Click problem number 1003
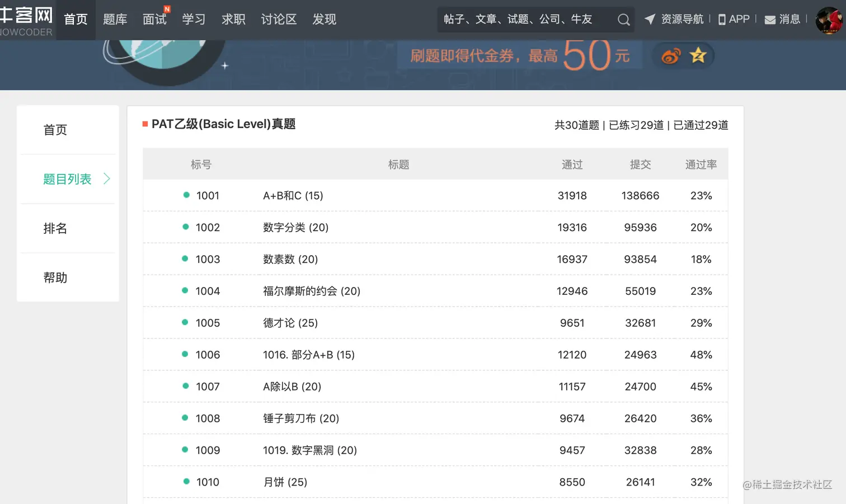The height and width of the screenshot is (504, 846). (x=208, y=260)
